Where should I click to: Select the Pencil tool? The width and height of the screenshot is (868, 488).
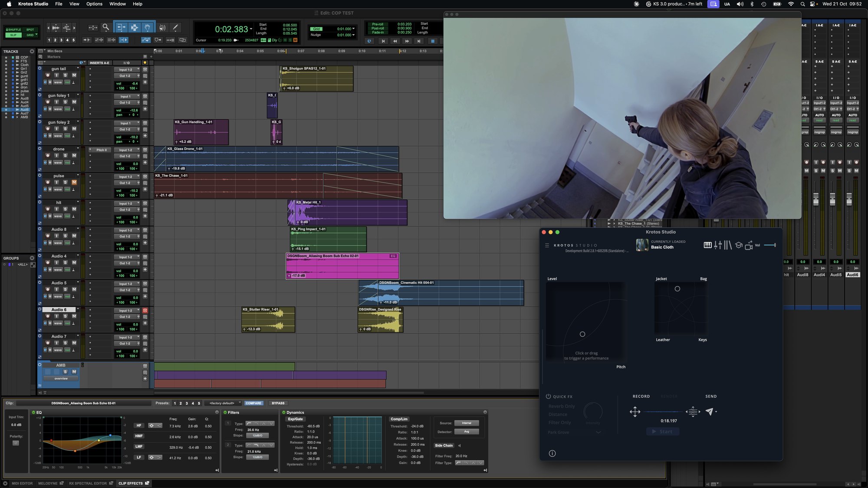click(x=175, y=27)
